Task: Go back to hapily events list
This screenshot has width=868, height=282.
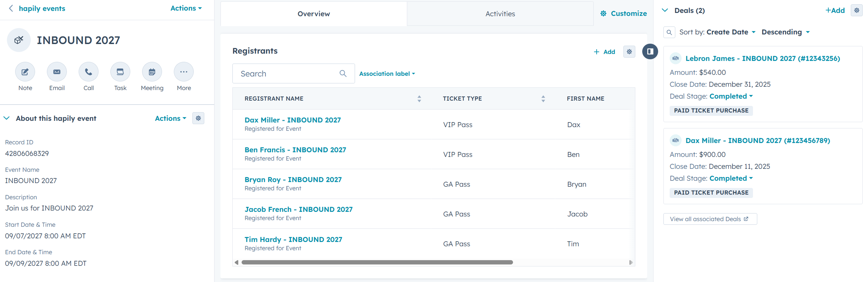Action: [x=37, y=8]
